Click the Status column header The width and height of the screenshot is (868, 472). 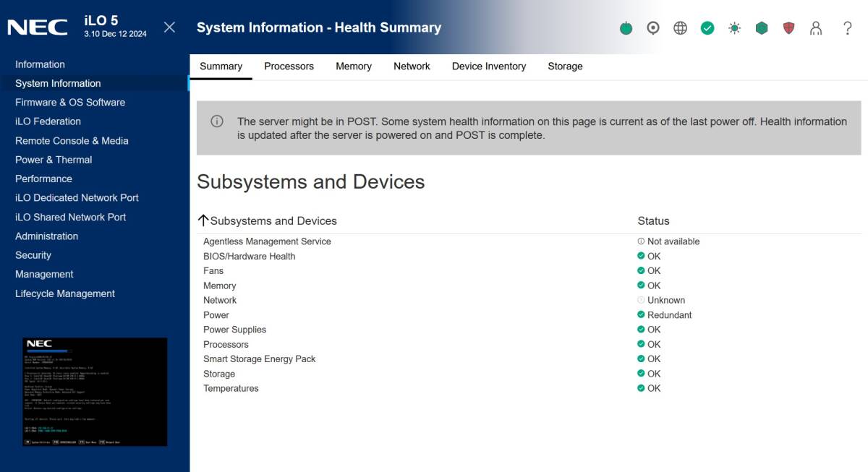653,221
